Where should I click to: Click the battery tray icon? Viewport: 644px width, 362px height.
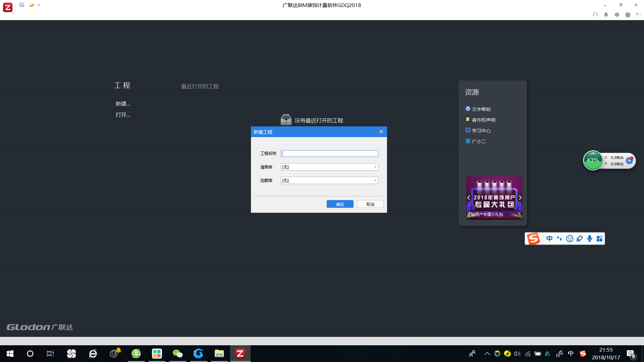point(538,354)
